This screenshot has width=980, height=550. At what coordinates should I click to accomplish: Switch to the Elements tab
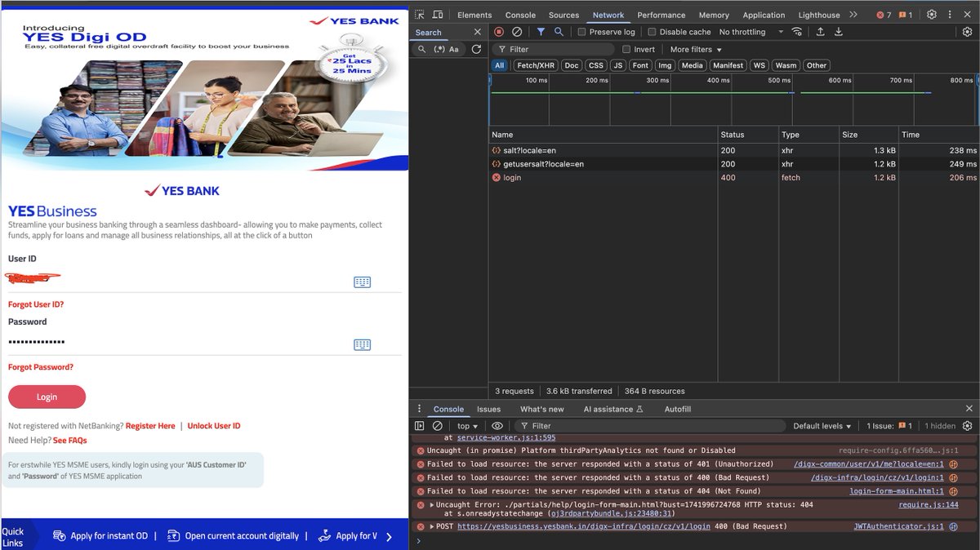tap(474, 15)
